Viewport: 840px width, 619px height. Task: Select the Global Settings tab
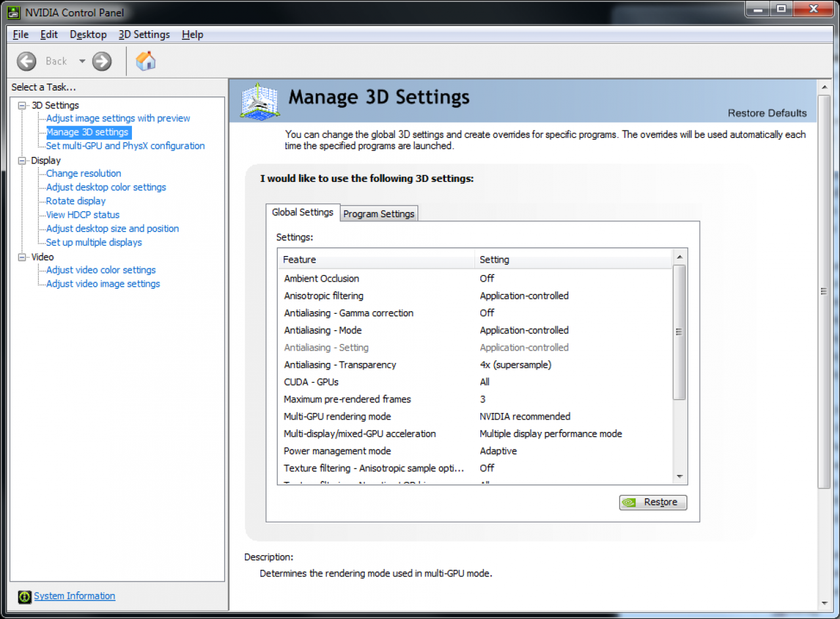(303, 212)
